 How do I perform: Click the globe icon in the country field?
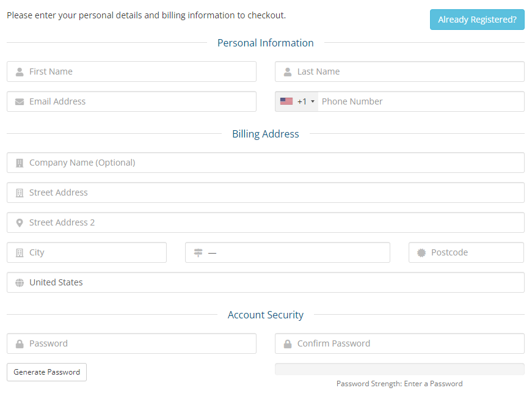coord(20,282)
